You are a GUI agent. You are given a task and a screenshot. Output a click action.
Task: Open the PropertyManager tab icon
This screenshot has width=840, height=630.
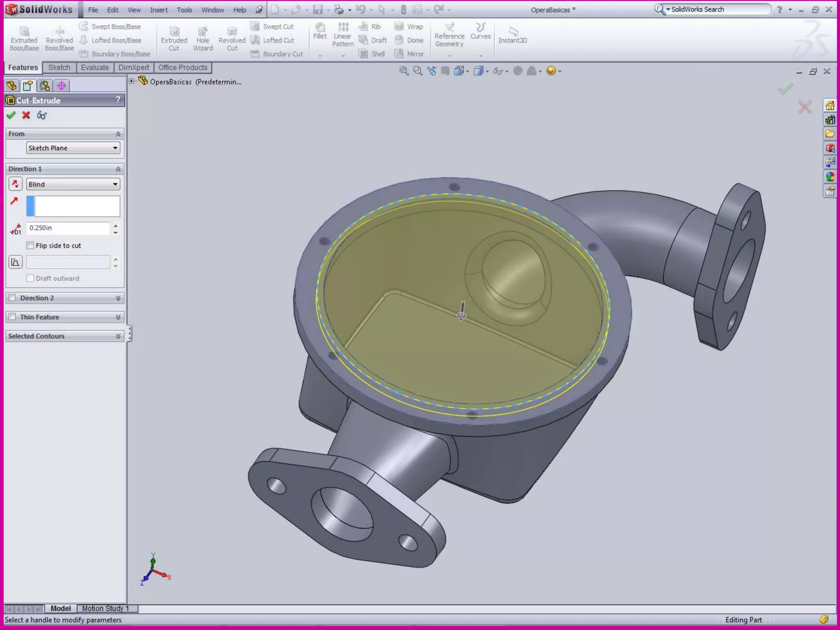(x=28, y=85)
